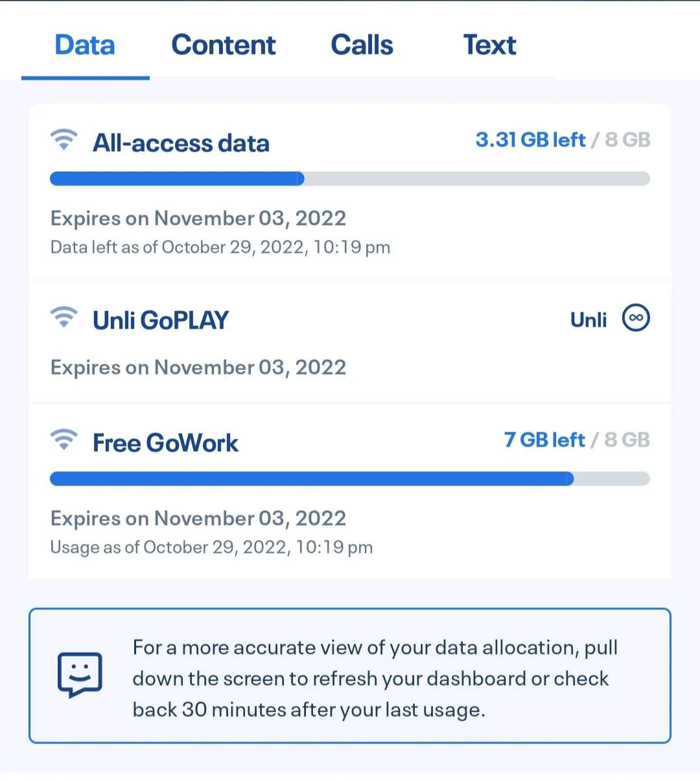Viewport: 700px width, 781px height.
Task: Tap the refresh dashboard info message
Action: (x=350, y=675)
